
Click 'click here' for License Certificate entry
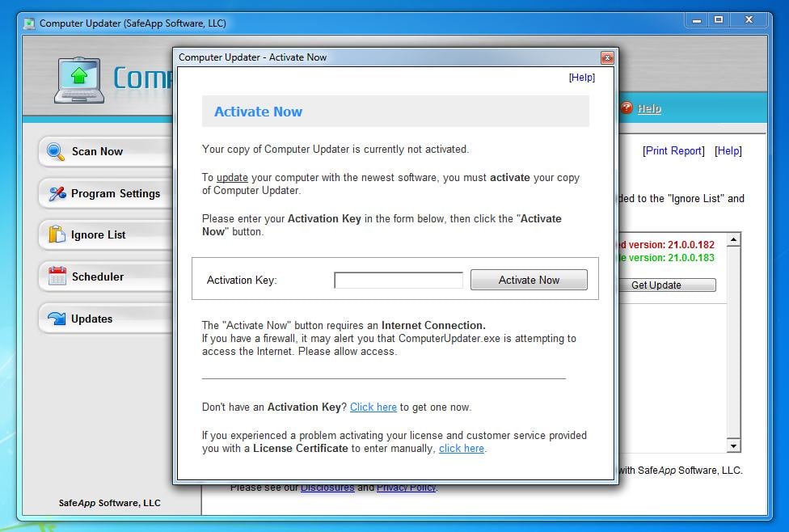462,449
